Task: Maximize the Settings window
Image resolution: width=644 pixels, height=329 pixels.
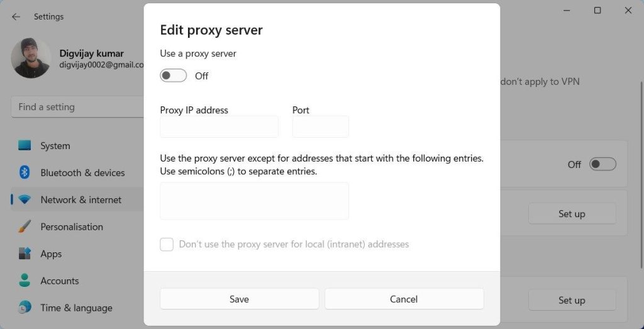Action: coord(597,11)
